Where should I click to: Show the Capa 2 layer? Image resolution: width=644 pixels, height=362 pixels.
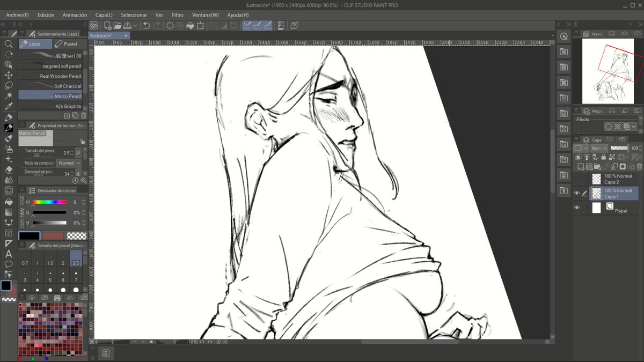(x=577, y=179)
